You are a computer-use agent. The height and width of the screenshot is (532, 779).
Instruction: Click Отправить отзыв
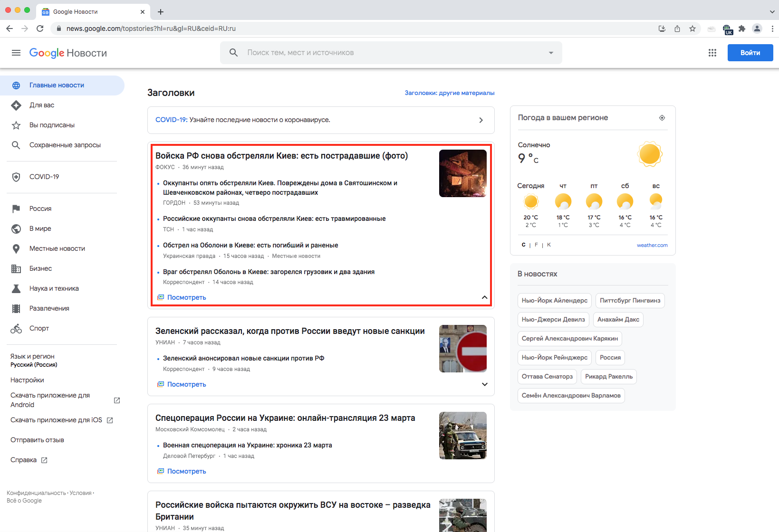[37, 440]
